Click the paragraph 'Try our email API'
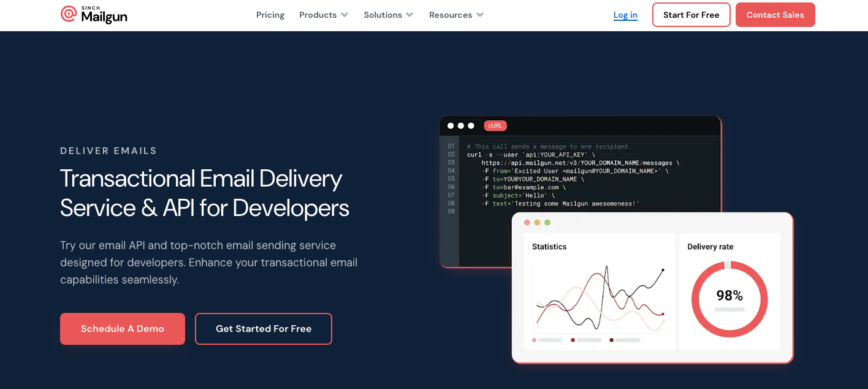Screen dimensions: 868x389 pyautogui.click(x=208, y=263)
